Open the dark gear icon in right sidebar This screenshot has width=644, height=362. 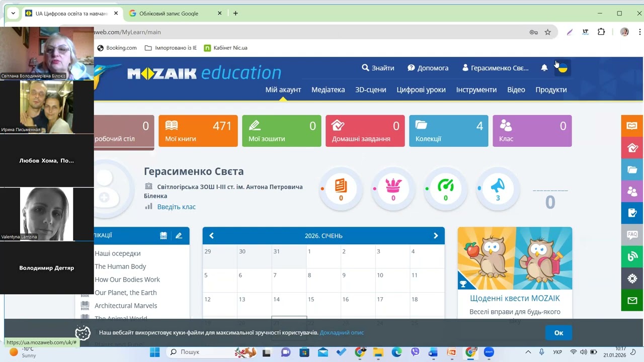pos(632,279)
